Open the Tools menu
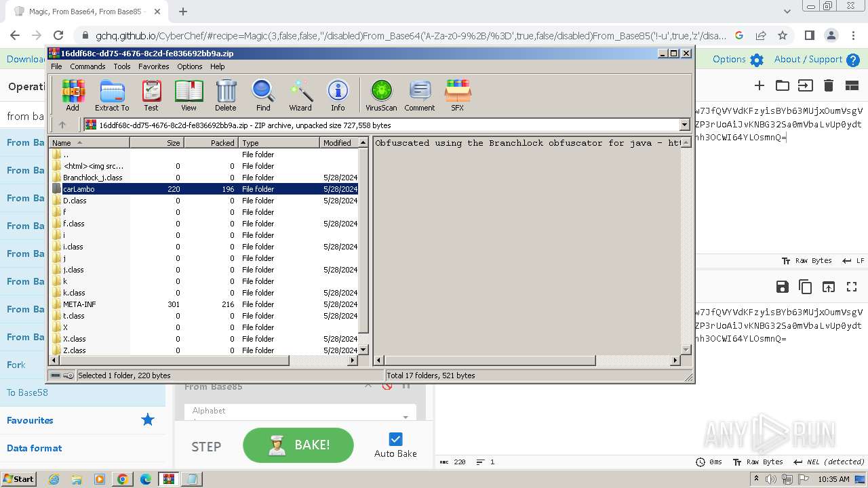 122,66
